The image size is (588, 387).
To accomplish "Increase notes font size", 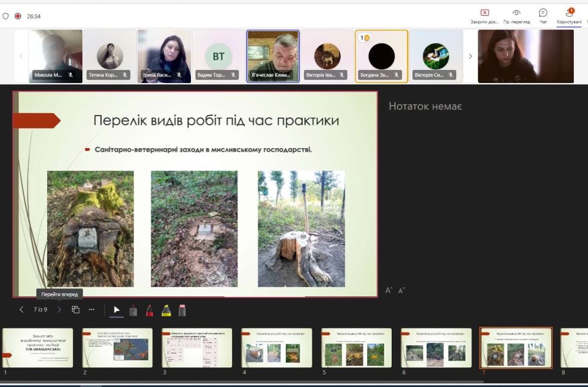I will click(x=388, y=290).
